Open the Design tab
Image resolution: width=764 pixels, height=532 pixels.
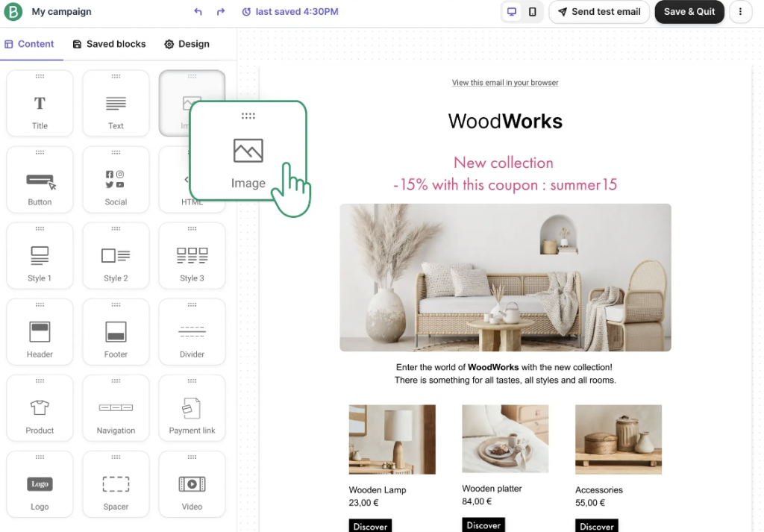click(187, 44)
